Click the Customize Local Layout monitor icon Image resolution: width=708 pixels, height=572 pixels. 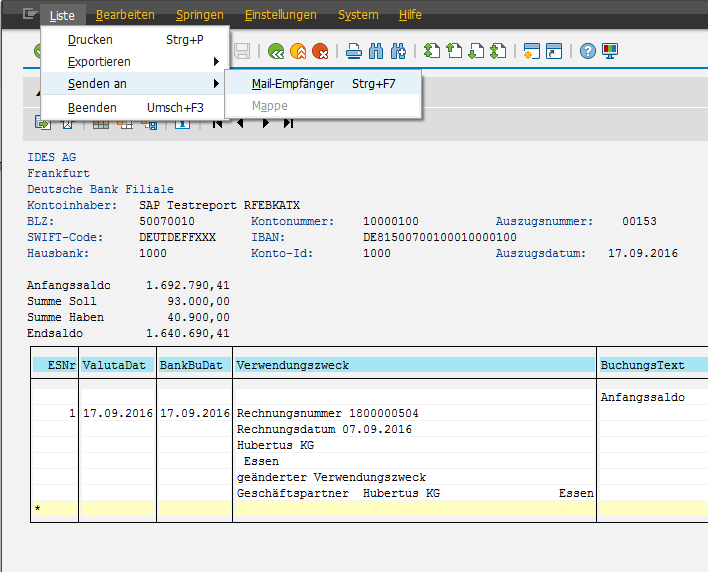pyautogui.click(x=610, y=51)
